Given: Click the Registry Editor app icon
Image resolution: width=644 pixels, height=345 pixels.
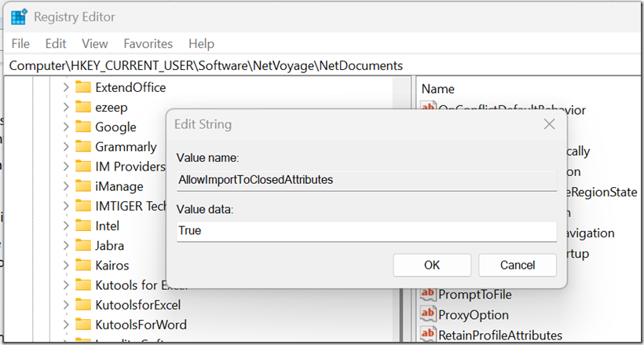Looking at the screenshot, I should (19, 17).
